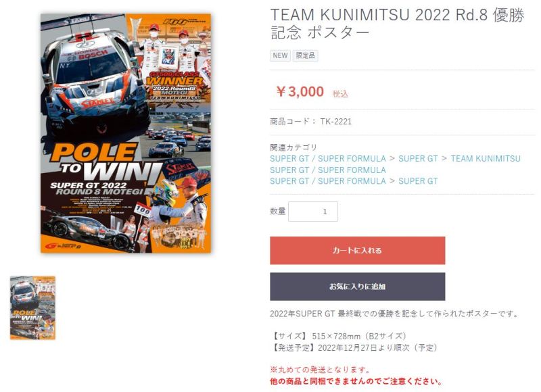The height and width of the screenshot is (392, 541).
Task: Open SUPER GT link in first breadcrumb row
Action: coord(418,159)
